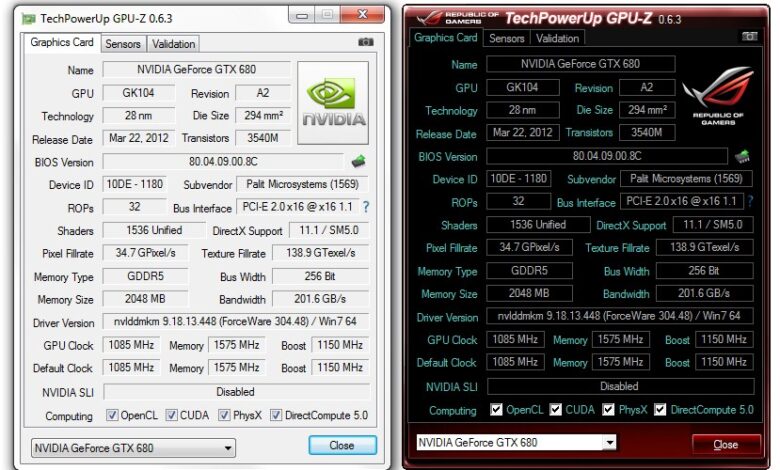Click 3540M transistors value in ROG window
780x470 pixels.
[x=647, y=132]
